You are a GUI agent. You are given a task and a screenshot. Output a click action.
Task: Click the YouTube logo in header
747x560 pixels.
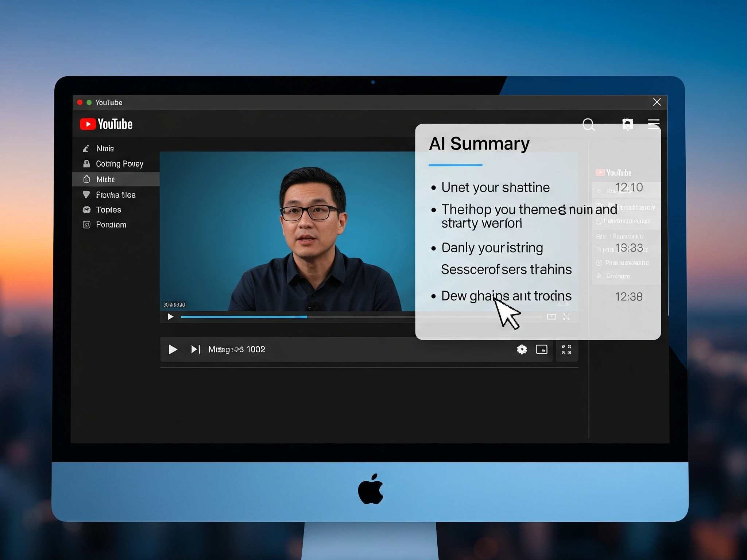(x=106, y=124)
